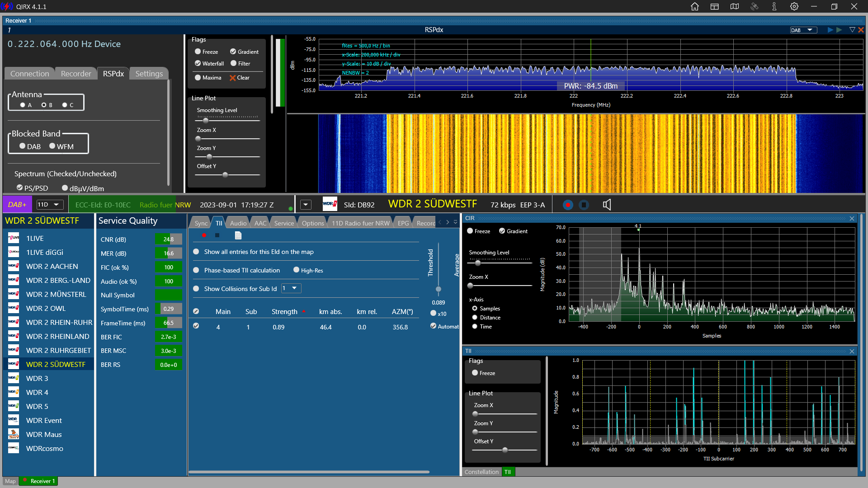Image resolution: width=868 pixels, height=488 pixels.
Task: Open the Recorder tab
Action: point(76,74)
